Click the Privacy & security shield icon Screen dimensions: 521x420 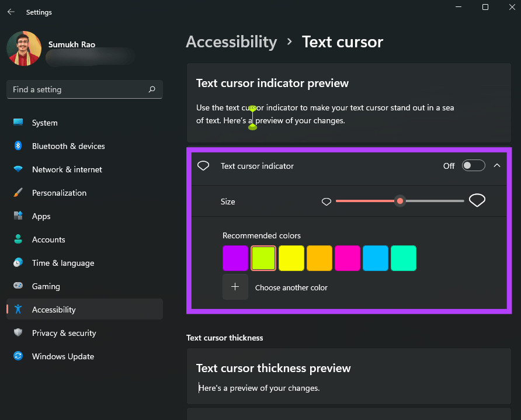tap(18, 332)
